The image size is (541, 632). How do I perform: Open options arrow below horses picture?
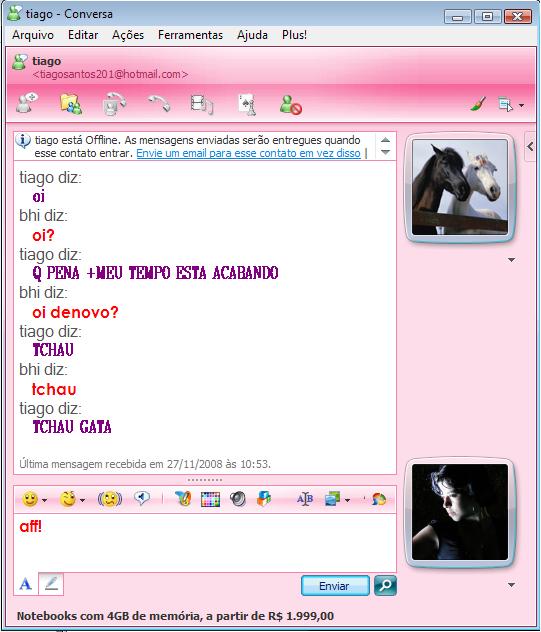click(512, 260)
